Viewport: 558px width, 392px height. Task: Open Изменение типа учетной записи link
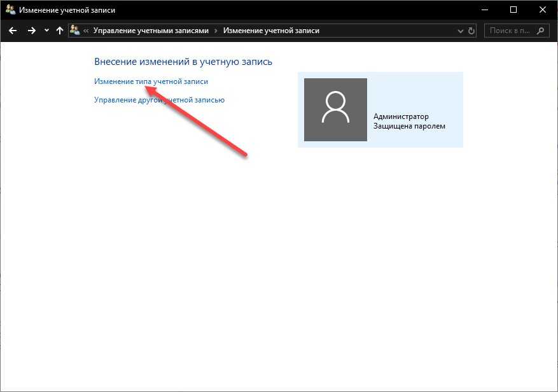(x=151, y=81)
